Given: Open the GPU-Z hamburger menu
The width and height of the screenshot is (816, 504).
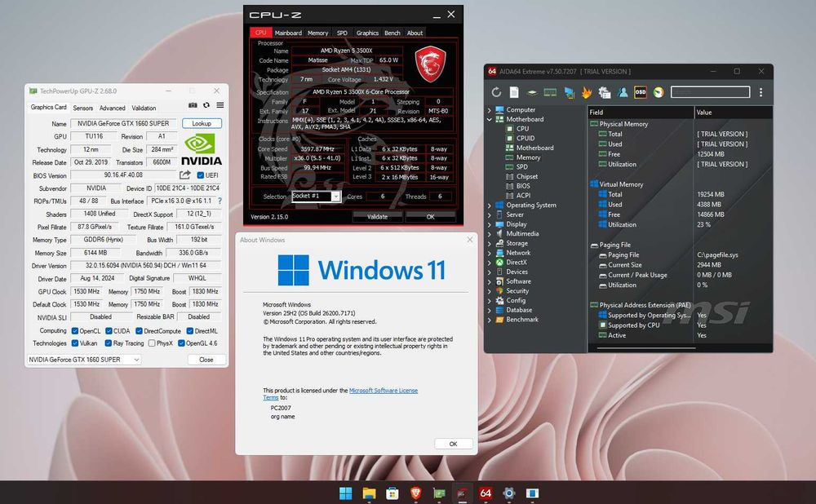Looking at the screenshot, I should 220,105.
